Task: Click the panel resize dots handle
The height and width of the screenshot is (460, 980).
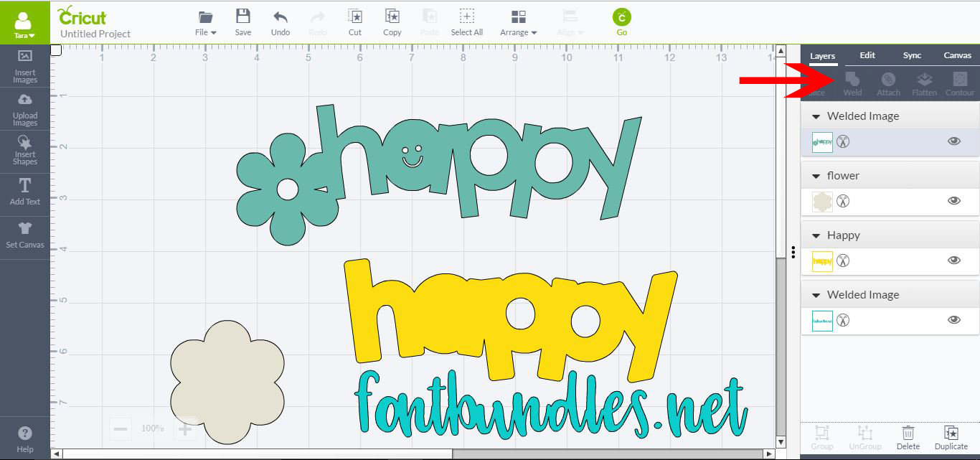Action: click(x=793, y=252)
